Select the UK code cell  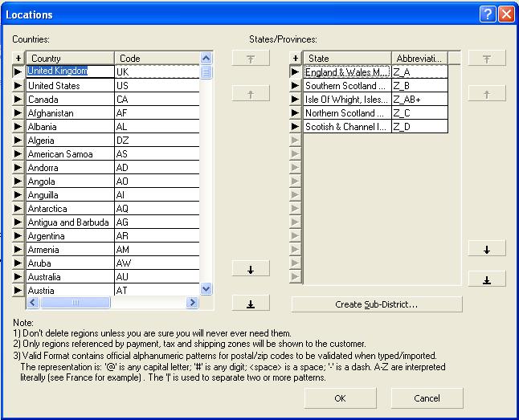pos(157,71)
